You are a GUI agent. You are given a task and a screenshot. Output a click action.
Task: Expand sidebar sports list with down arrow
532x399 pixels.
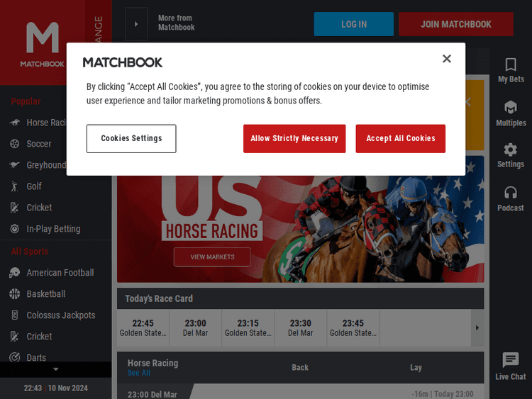(x=56, y=369)
